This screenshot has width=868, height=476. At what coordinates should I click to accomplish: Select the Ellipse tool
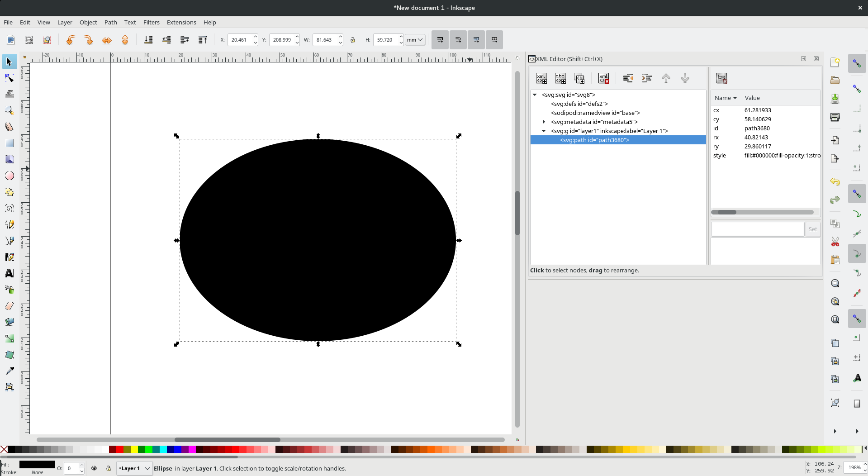tap(9, 176)
